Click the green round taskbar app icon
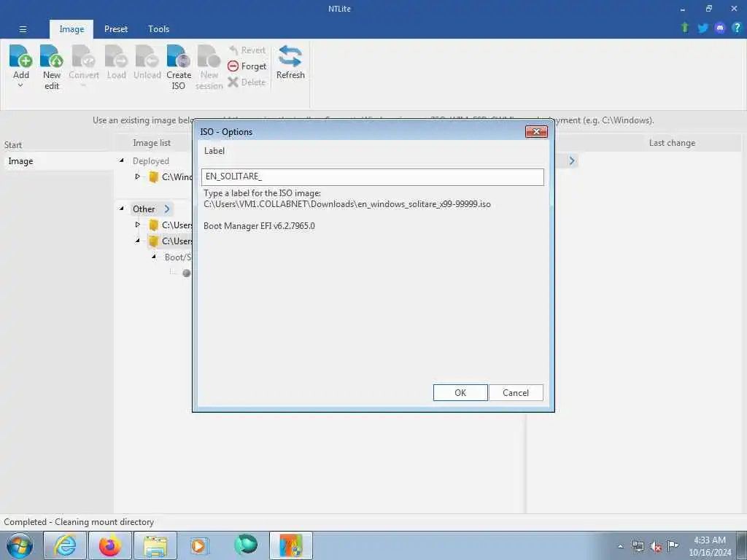The width and height of the screenshot is (747, 560). tap(246, 545)
